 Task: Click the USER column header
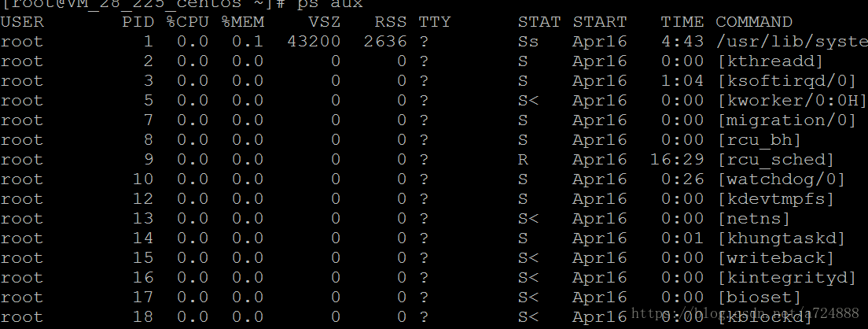[22, 22]
